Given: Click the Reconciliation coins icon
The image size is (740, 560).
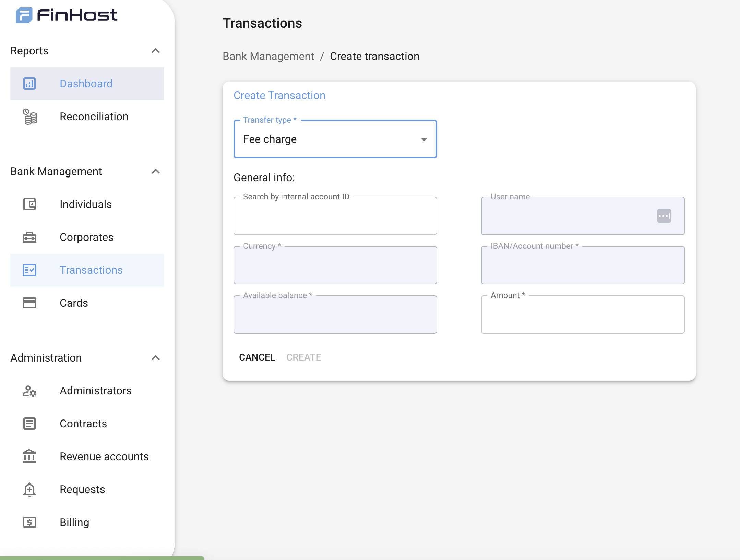Looking at the screenshot, I should pos(29,117).
